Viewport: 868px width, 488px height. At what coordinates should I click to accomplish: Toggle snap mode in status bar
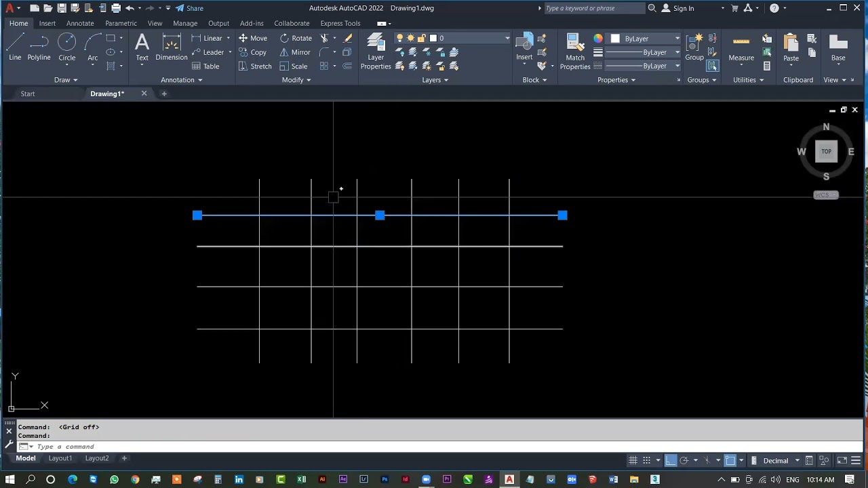[647, 461]
